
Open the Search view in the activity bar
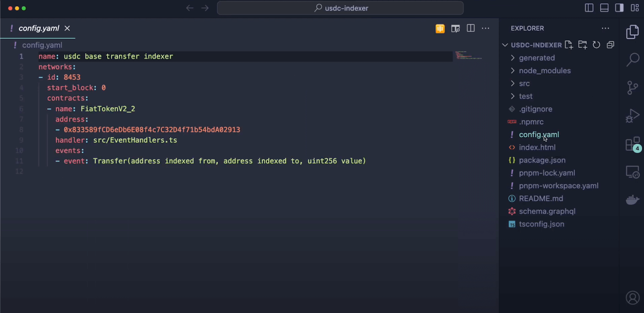632,60
